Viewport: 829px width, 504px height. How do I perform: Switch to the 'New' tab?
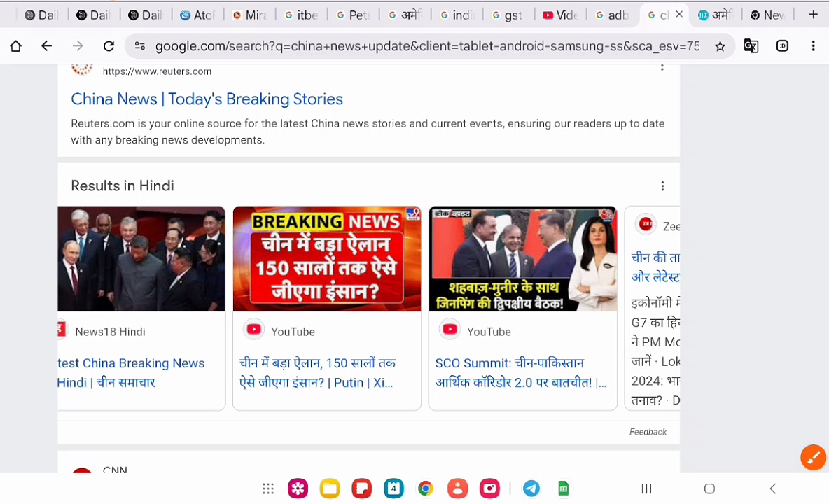point(767,15)
